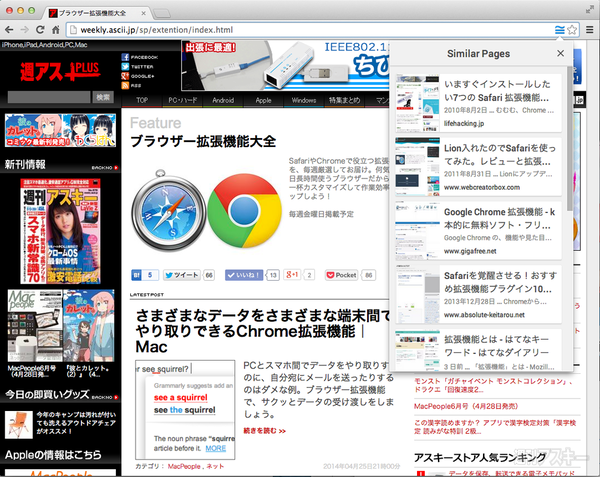The width and height of the screenshot is (600, 477).
Task: Save article with Pocket button
Action: [341, 275]
